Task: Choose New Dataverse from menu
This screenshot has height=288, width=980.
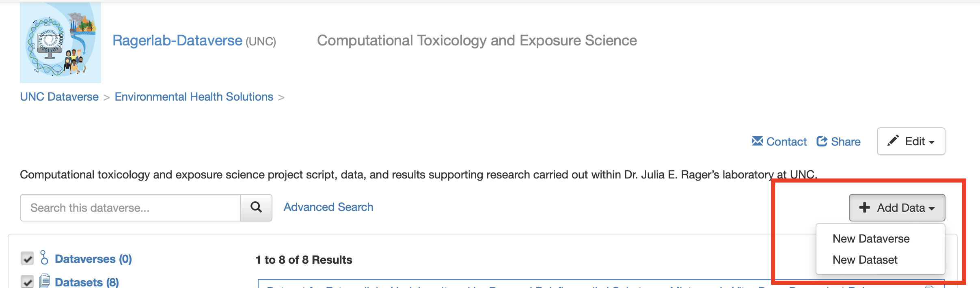Action: pos(871,239)
